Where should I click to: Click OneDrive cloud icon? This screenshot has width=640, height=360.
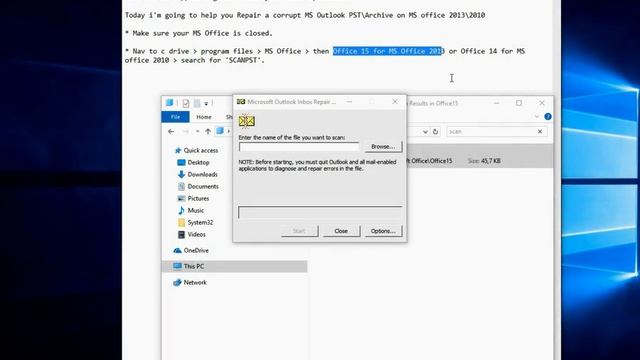click(177, 251)
